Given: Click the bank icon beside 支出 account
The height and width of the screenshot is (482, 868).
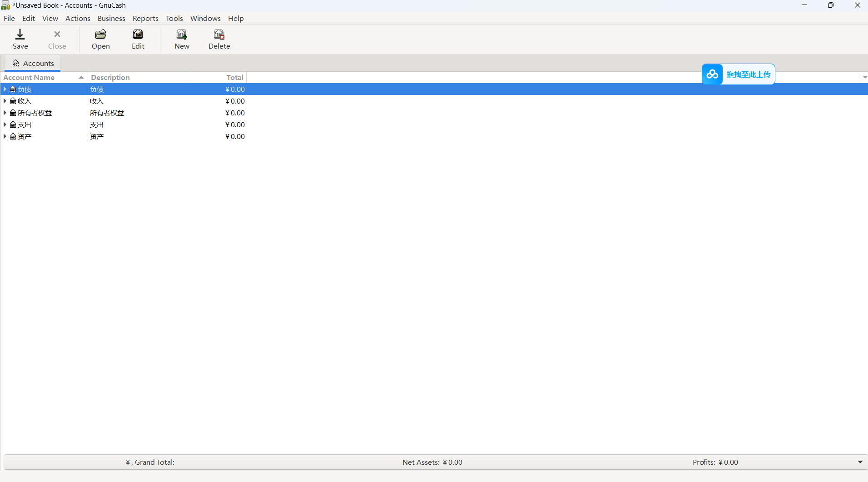Looking at the screenshot, I should (x=13, y=125).
